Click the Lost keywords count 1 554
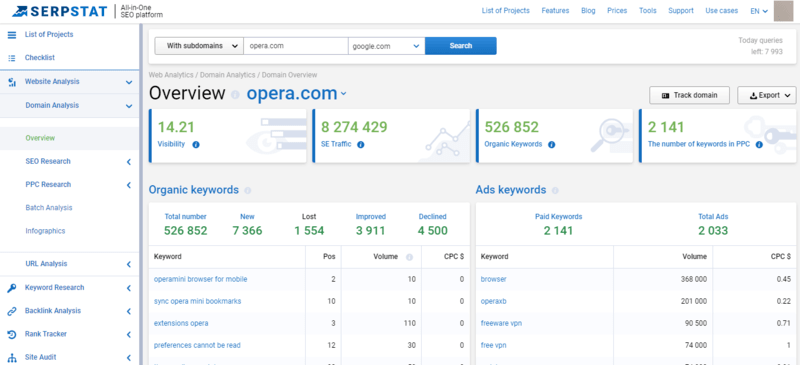Screen dimensions: 800x365 (x=309, y=231)
